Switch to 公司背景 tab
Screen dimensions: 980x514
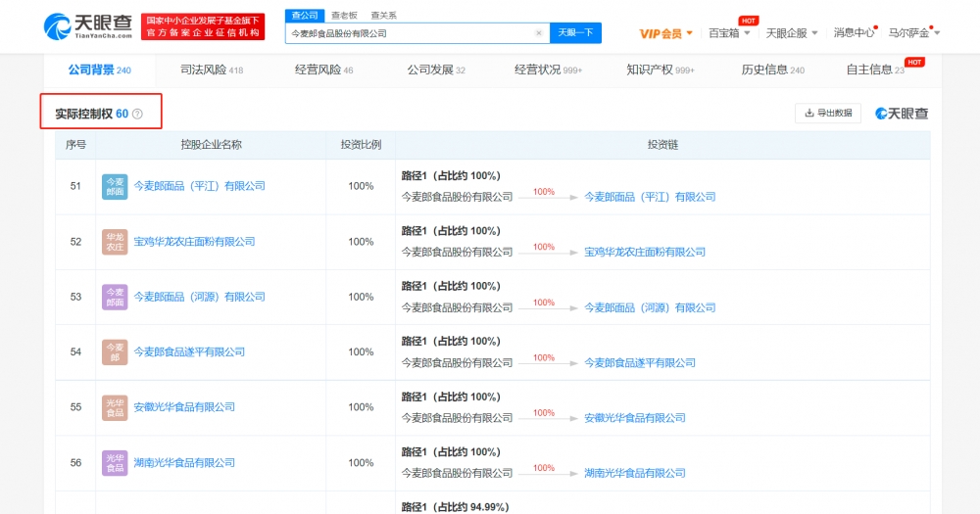(x=99, y=70)
